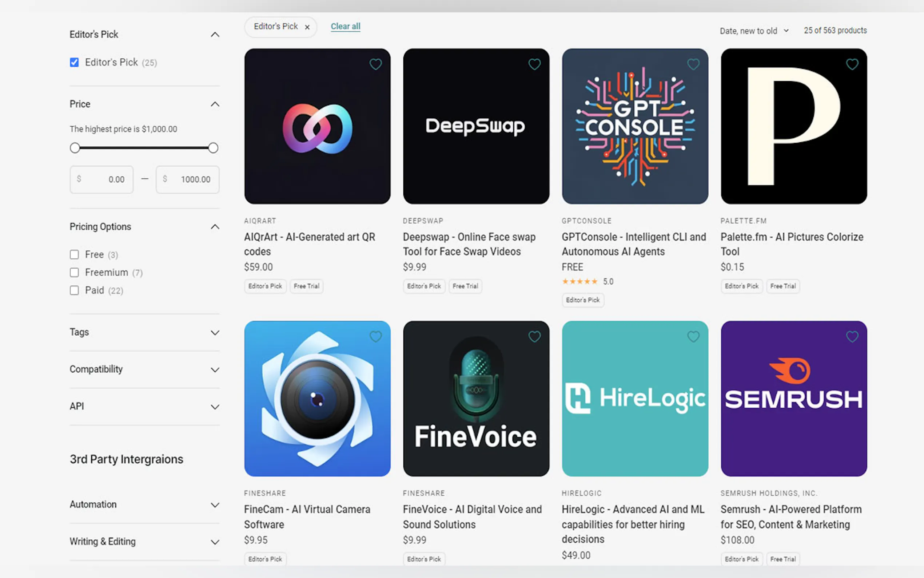Save HireLogic using the heart icon

(x=693, y=336)
